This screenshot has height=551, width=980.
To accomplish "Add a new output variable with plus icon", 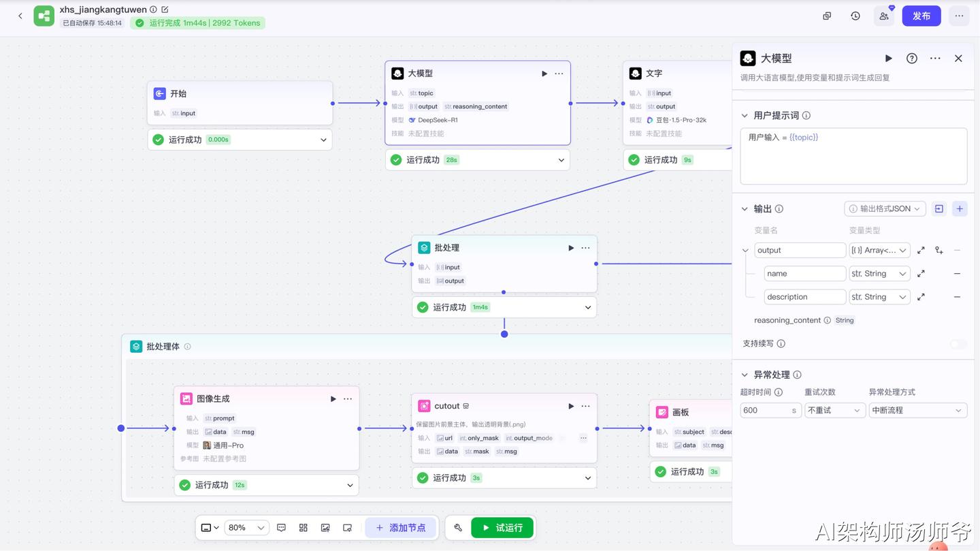I will (960, 209).
